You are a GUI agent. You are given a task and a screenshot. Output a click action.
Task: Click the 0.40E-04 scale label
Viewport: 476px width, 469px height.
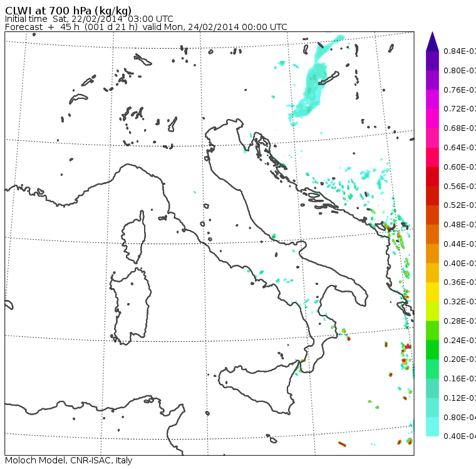pyautogui.click(x=460, y=436)
